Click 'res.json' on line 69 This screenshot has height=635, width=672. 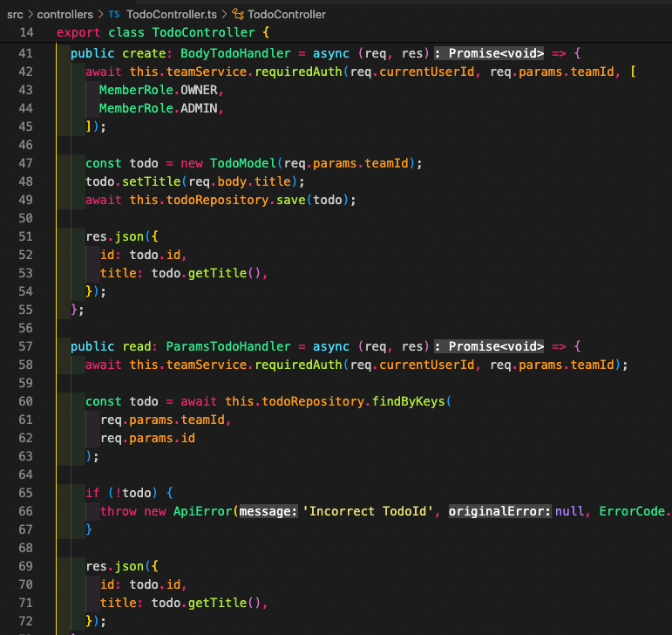click(114, 566)
